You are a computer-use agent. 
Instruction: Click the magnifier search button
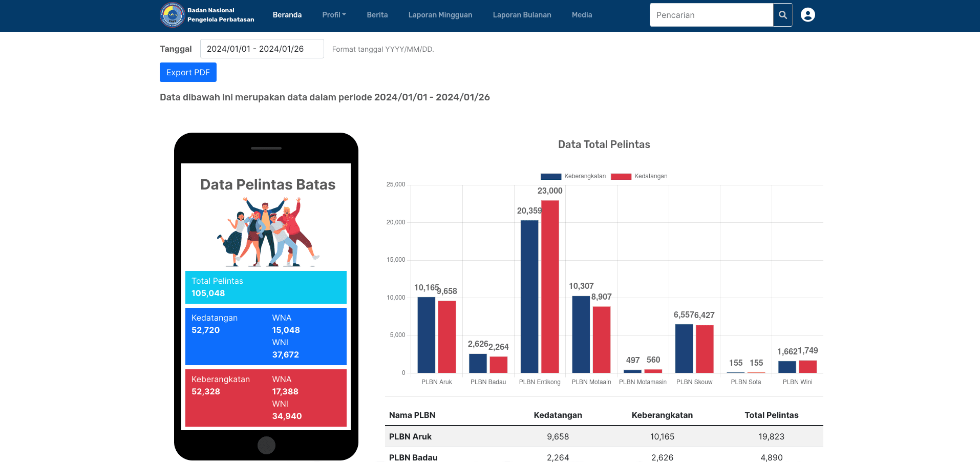[782, 15]
